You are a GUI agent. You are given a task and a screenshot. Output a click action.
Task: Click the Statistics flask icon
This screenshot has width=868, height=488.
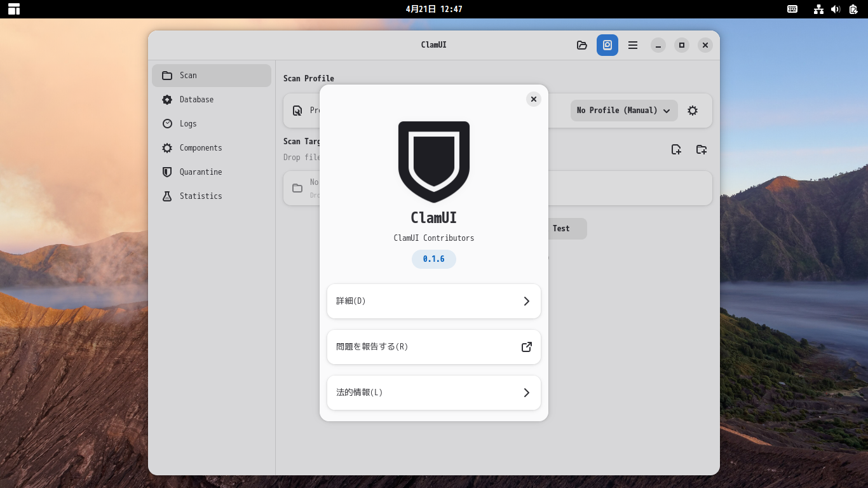167,196
